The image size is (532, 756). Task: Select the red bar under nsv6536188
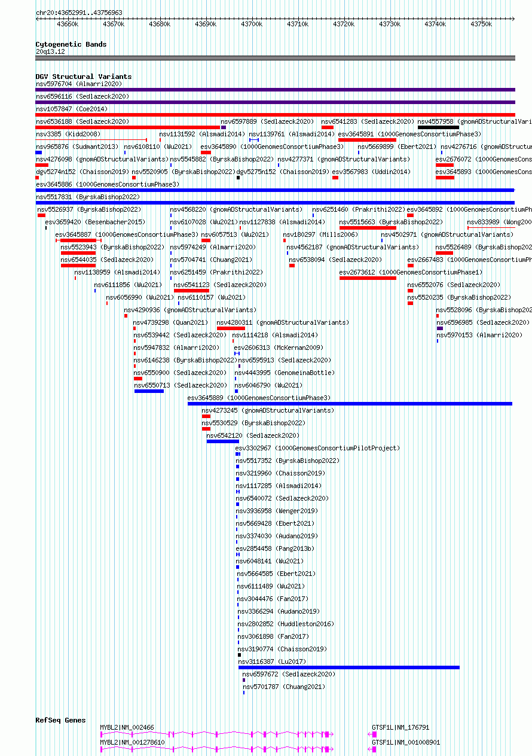128,127
